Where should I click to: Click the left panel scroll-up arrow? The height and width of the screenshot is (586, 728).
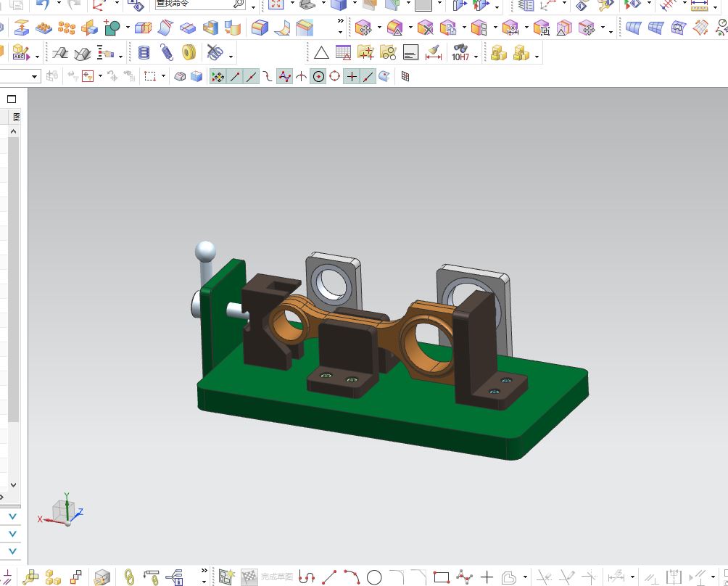pyautogui.click(x=14, y=131)
